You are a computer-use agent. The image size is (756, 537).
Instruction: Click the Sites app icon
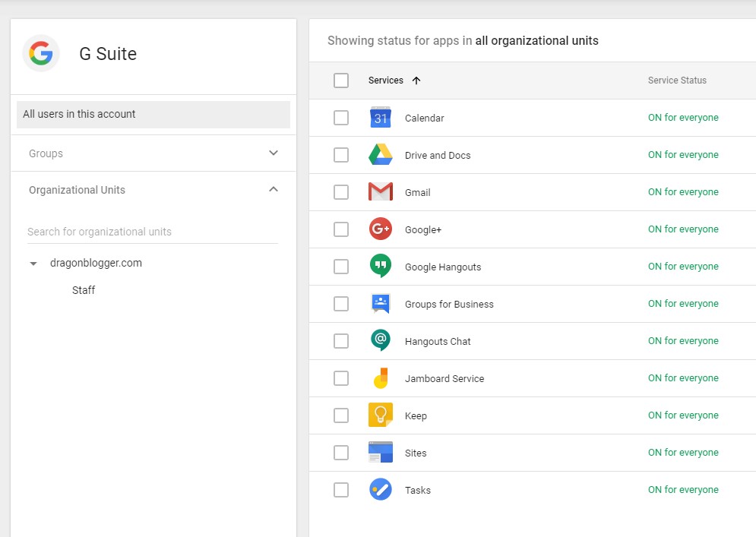coord(381,452)
